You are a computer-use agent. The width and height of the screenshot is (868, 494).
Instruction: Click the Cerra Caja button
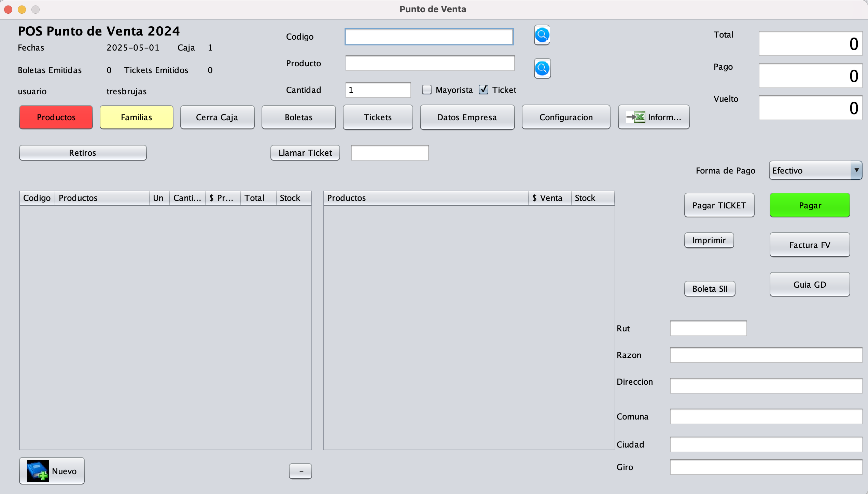(217, 117)
